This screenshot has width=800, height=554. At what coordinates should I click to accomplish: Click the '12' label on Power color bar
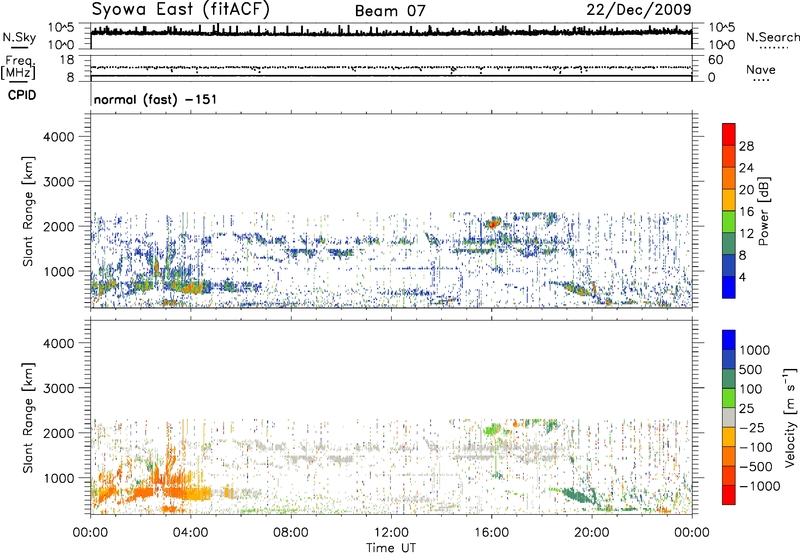pyautogui.click(x=746, y=234)
